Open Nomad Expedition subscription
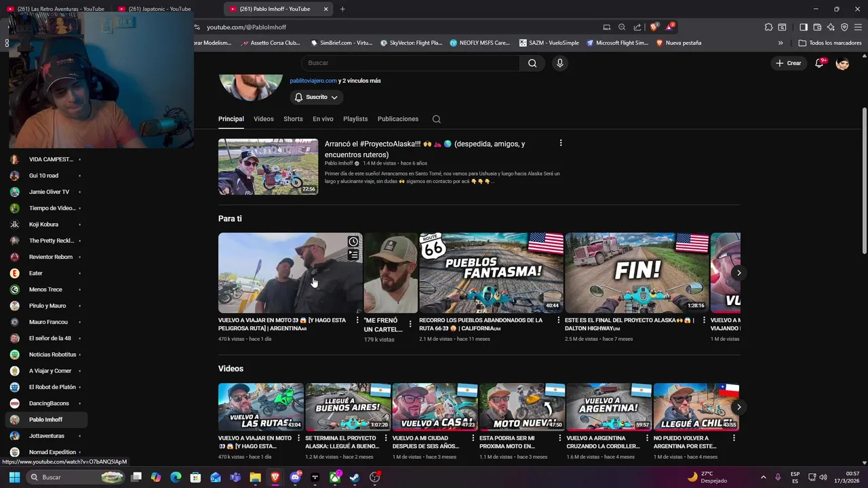 coord(45,452)
